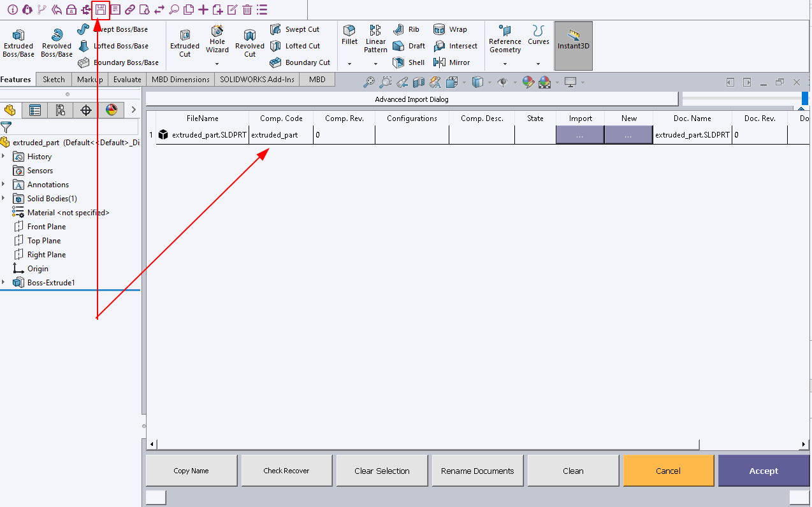This screenshot has height=507, width=812.
Task: Click the Accept button
Action: coord(764,470)
